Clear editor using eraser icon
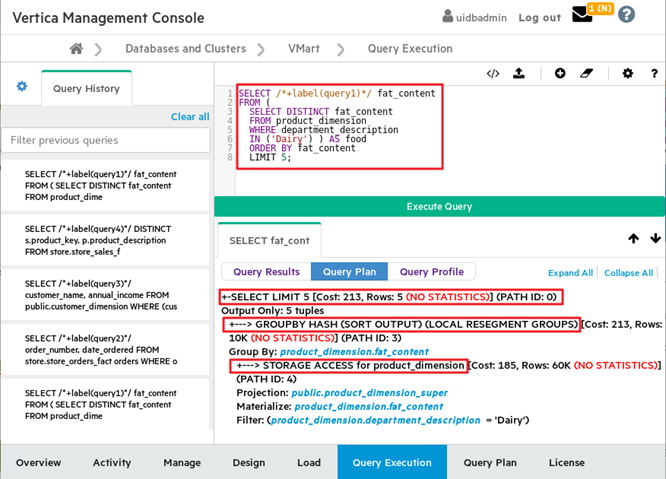 point(586,73)
